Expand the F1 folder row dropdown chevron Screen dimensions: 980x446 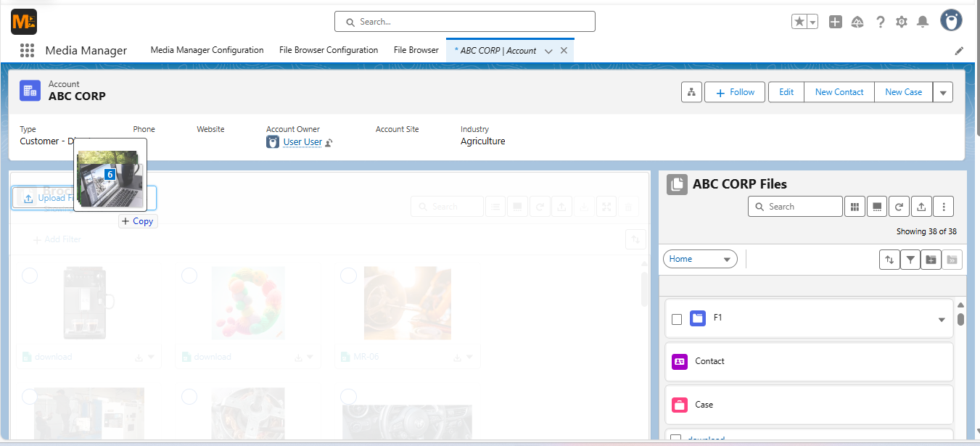coord(942,320)
